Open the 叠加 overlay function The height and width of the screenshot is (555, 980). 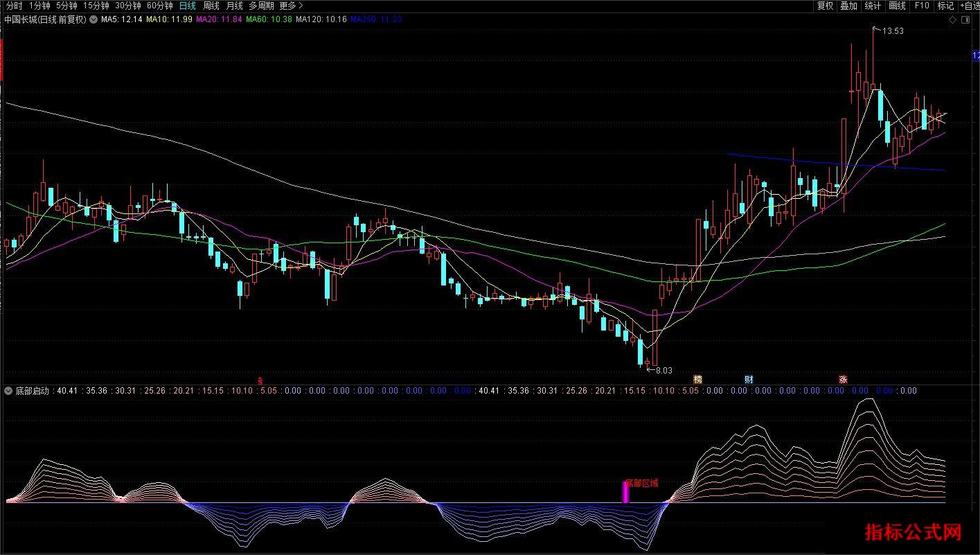[849, 6]
